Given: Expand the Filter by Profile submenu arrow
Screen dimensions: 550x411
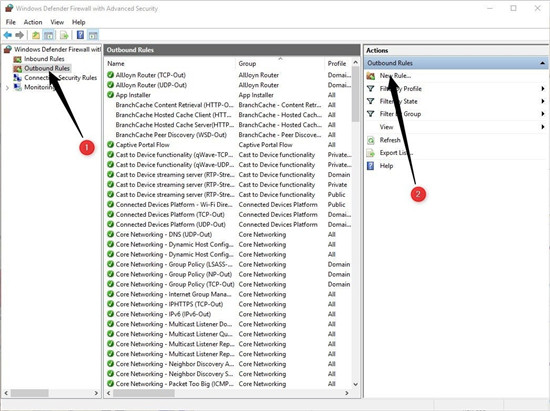Looking at the screenshot, I should pyautogui.click(x=542, y=88).
